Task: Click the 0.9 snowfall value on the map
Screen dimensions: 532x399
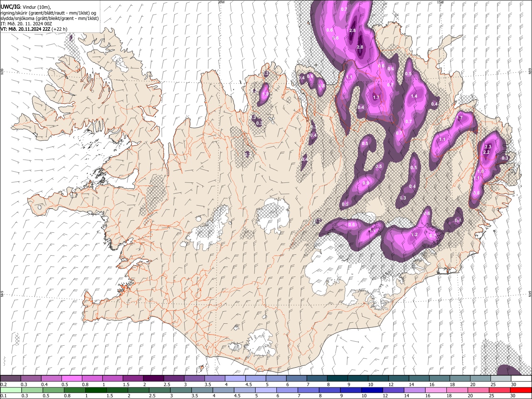Action: pyautogui.click(x=366, y=183)
